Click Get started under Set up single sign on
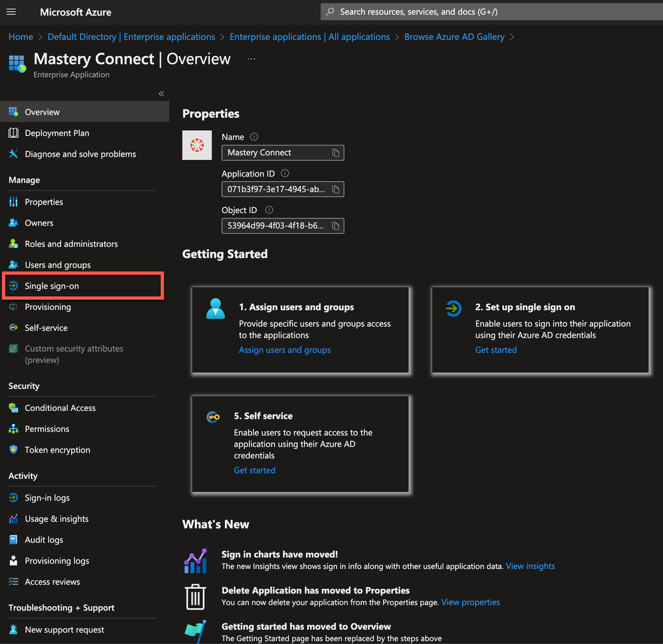Image resolution: width=663 pixels, height=644 pixels. (496, 350)
